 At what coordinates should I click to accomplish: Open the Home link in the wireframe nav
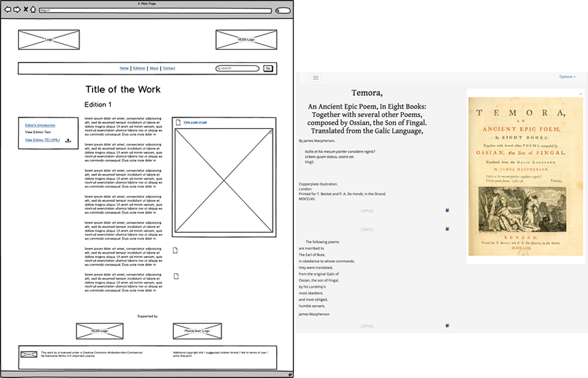(124, 68)
